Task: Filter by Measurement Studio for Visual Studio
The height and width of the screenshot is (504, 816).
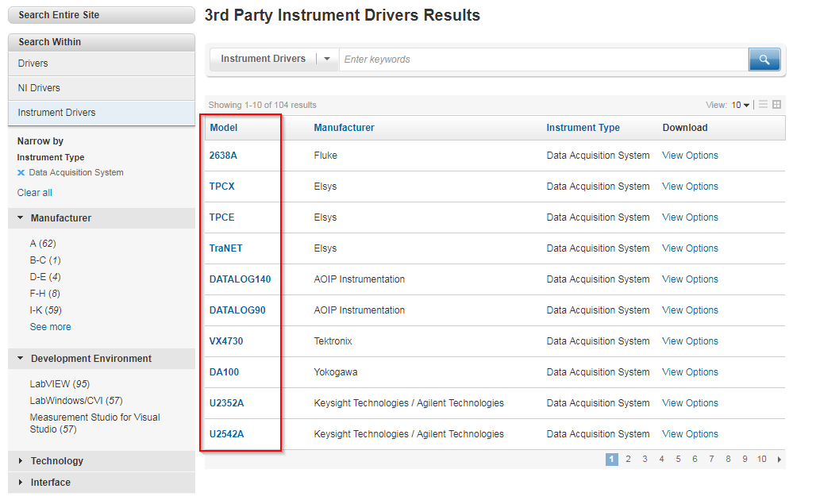Action: coord(94,423)
